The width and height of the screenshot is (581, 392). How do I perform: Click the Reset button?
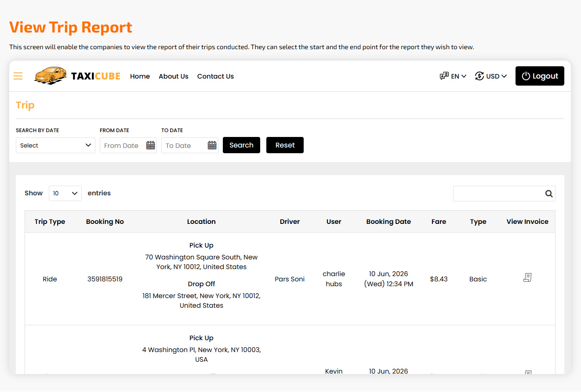pos(285,145)
